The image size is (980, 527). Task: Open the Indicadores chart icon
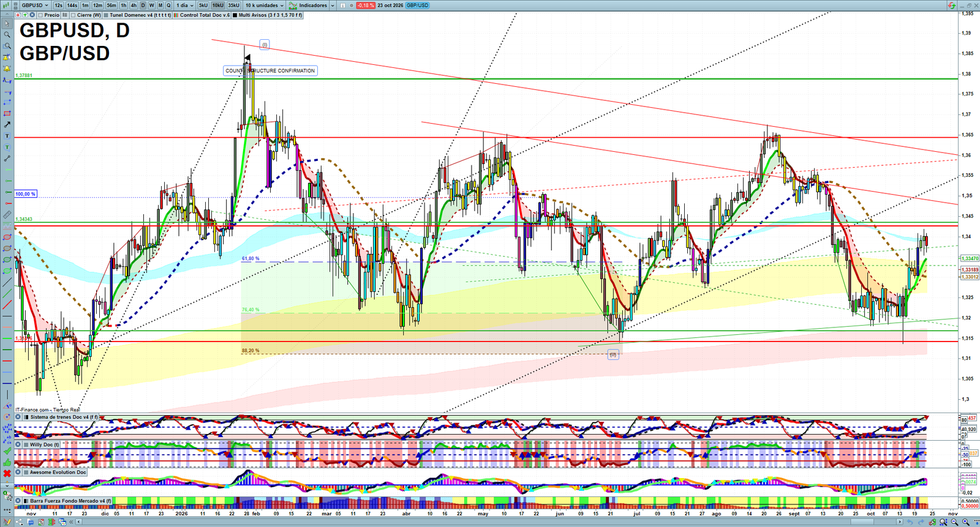(x=293, y=6)
